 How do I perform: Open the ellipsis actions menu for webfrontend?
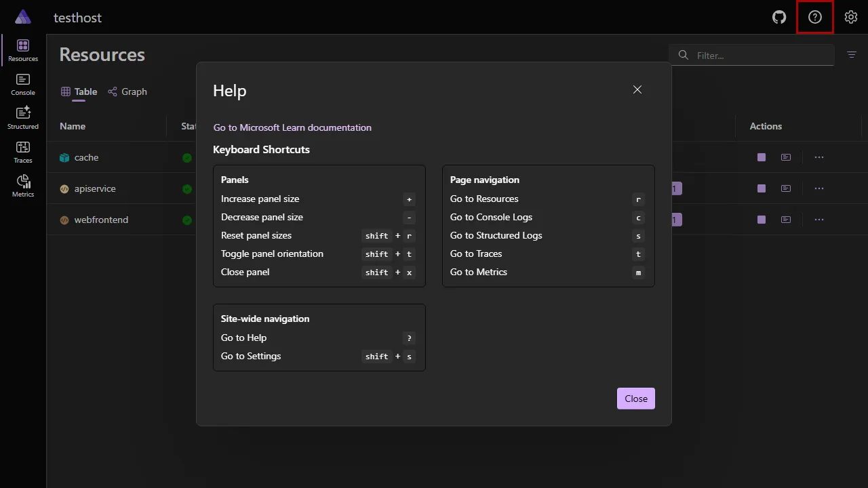[818, 219]
